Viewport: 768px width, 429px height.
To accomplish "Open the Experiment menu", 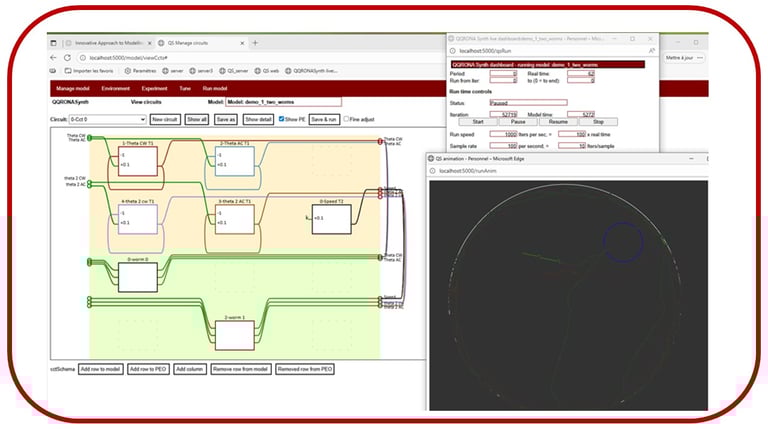I will coord(154,89).
